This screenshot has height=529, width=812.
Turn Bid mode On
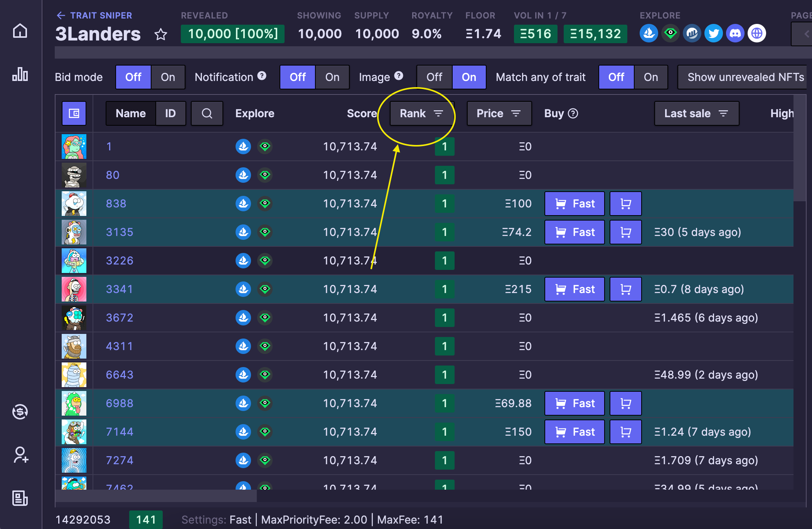pos(168,77)
